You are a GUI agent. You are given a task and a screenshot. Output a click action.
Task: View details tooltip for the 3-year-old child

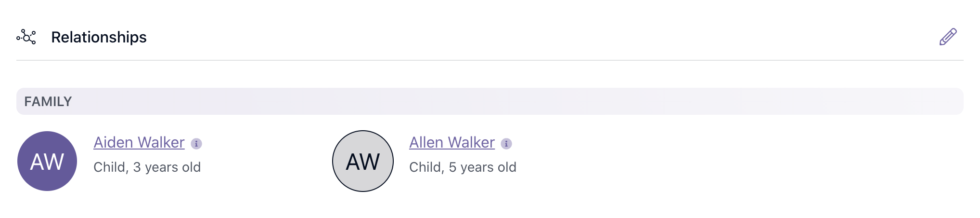[x=196, y=144]
